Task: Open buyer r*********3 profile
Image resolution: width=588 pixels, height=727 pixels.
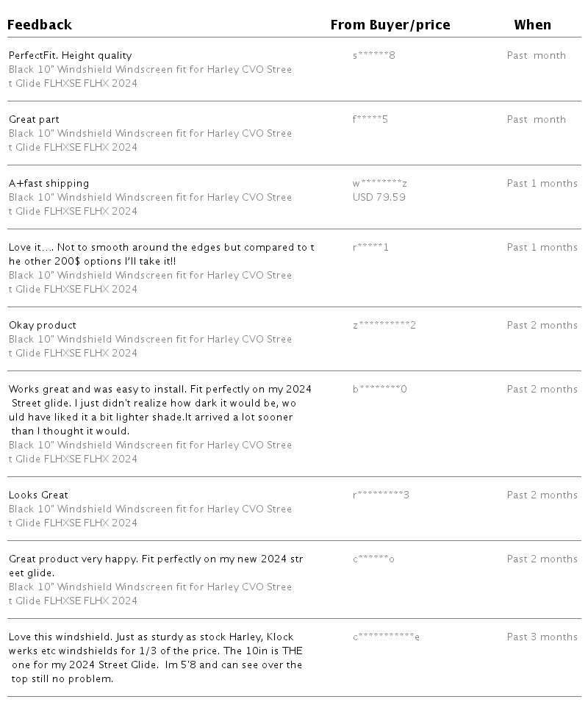Action: pos(381,495)
